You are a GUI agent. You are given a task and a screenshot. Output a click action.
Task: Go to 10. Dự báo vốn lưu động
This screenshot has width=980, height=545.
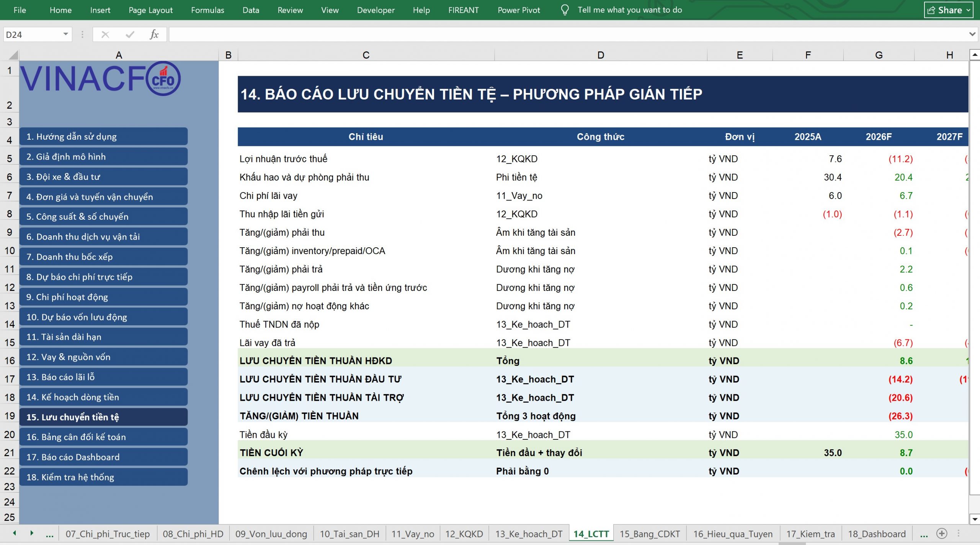pos(103,317)
